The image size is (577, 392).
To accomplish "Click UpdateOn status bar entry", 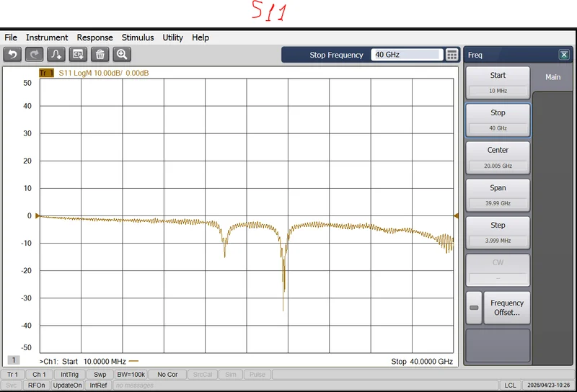I will click(67, 385).
